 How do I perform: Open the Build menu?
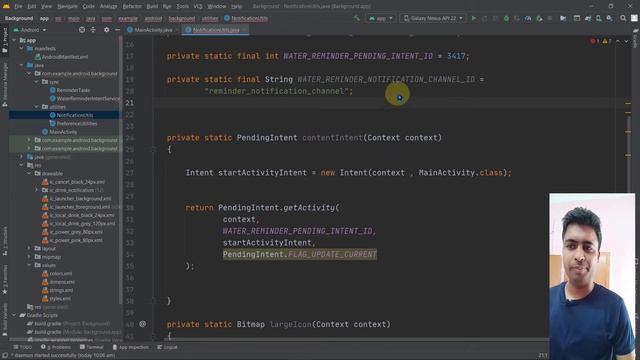pos(152,6)
